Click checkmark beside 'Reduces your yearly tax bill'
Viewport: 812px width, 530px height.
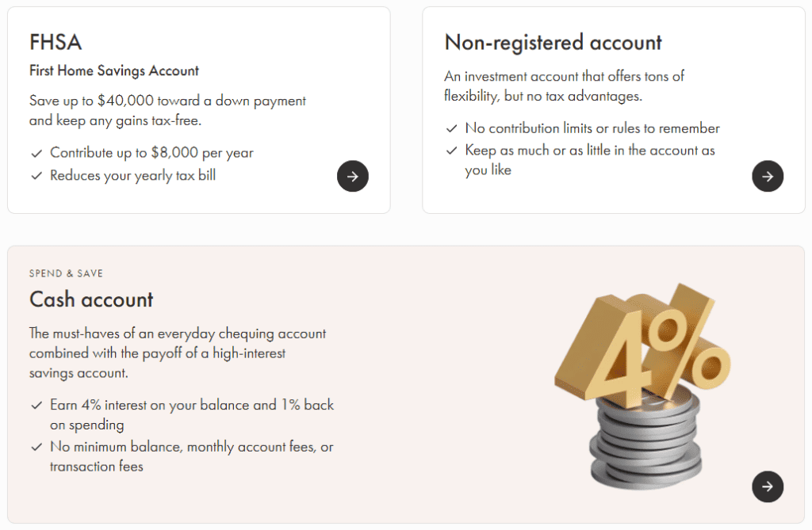click(x=36, y=176)
